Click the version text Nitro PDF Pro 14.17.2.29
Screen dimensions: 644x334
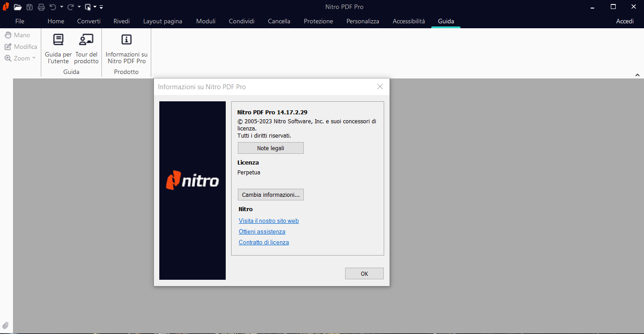click(x=272, y=113)
